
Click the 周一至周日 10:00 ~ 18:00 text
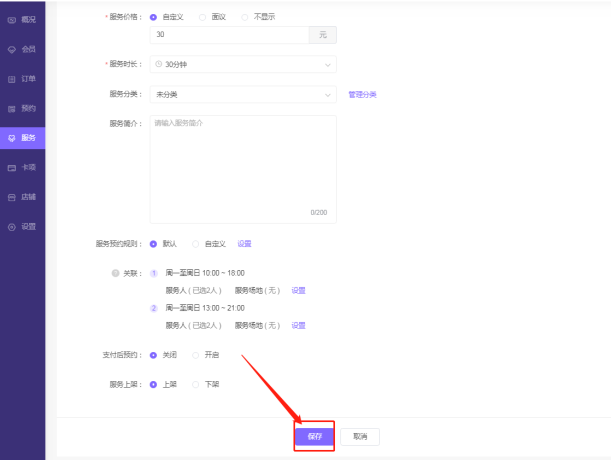point(205,273)
